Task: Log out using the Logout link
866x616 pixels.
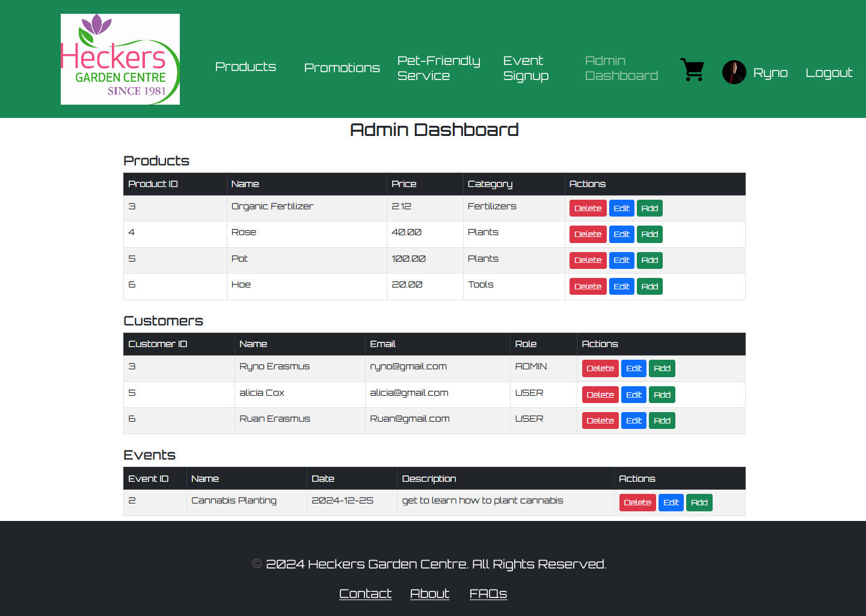Action: 829,73
